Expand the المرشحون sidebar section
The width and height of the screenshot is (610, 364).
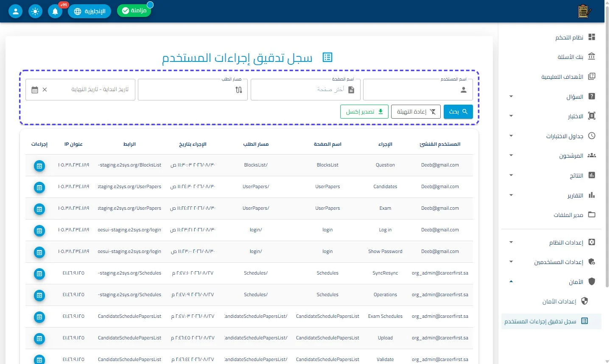[511, 156]
